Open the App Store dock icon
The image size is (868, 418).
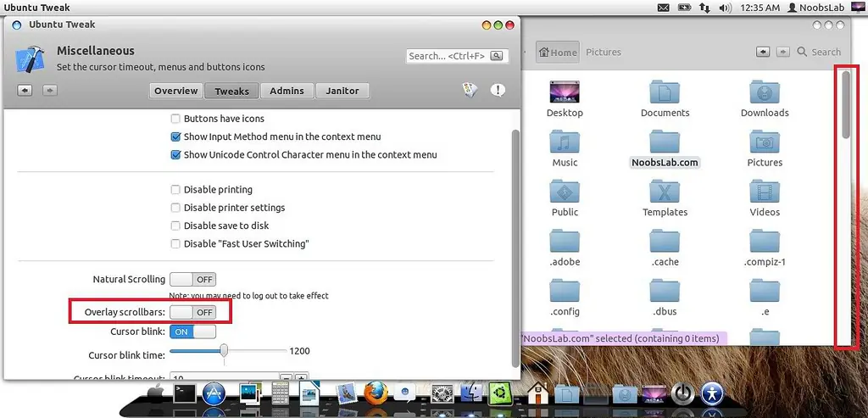[213, 394]
